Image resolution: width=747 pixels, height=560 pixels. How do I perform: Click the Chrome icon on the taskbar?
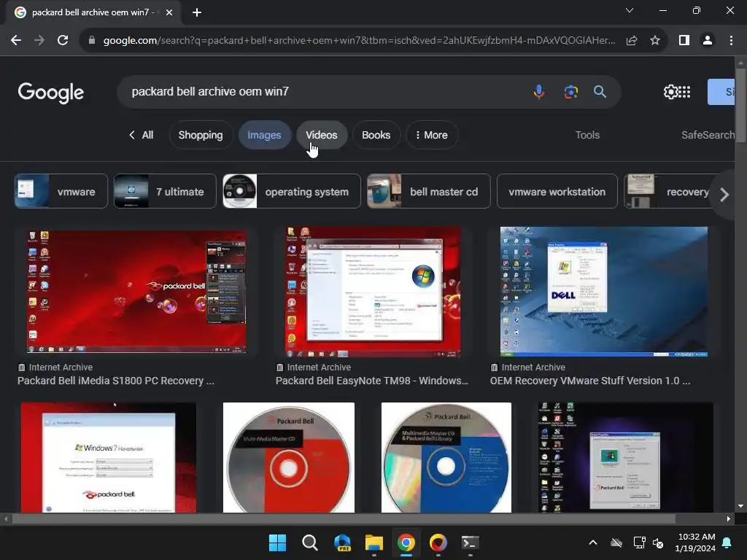[x=406, y=542]
